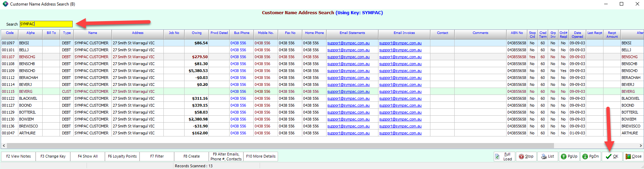Click the app icon in the title bar
This screenshot has width=644, height=169.
pos(5,4)
